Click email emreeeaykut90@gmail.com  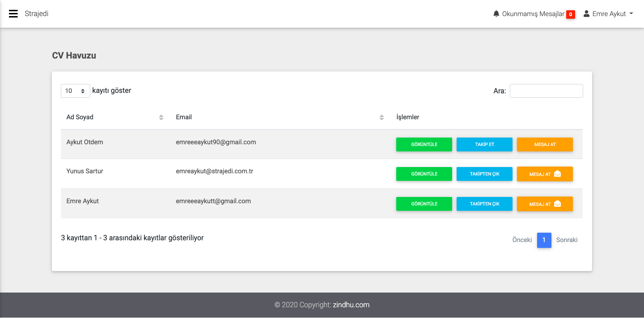(x=216, y=142)
